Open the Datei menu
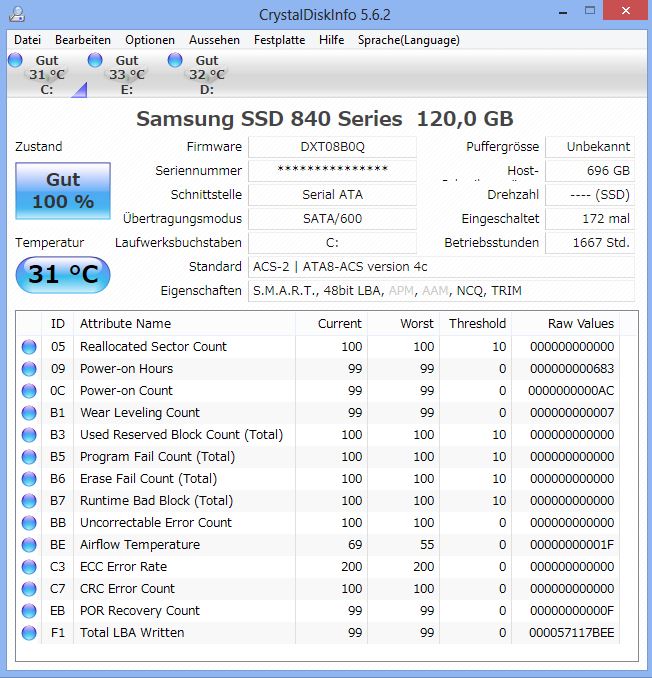 [27, 40]
